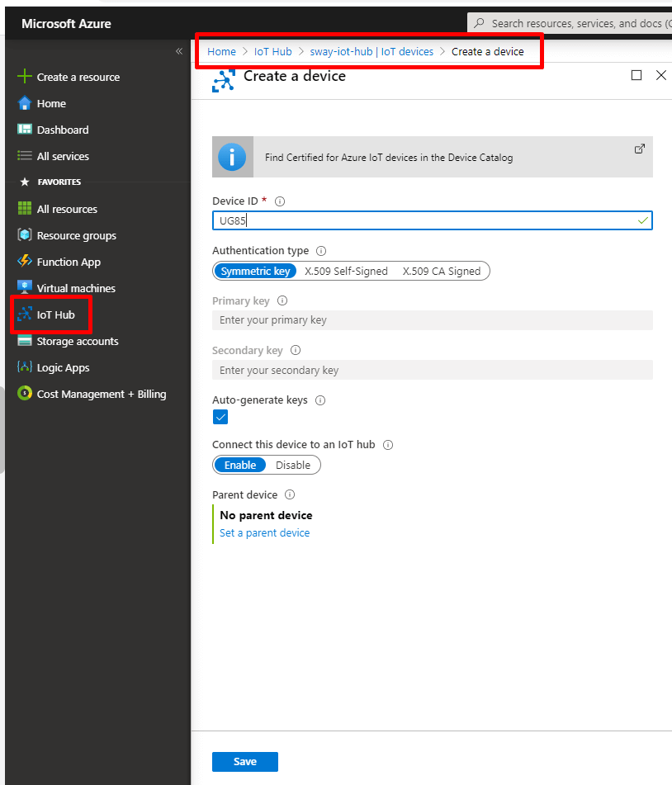
Task: Click IoT Hub in the breadcrumb
Action: pos(273,51)
